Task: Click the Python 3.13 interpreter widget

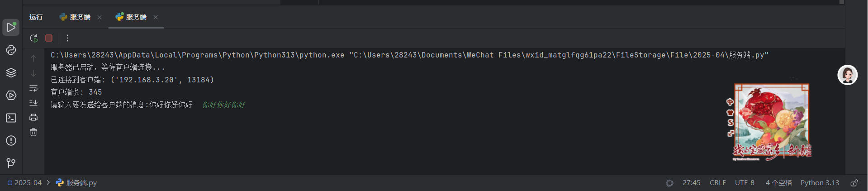Action: 820,183
